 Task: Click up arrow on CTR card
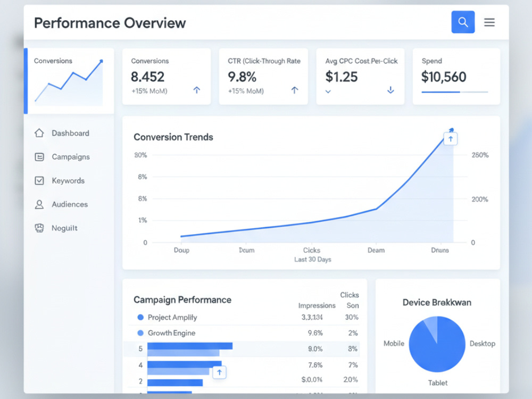[295, 90]
